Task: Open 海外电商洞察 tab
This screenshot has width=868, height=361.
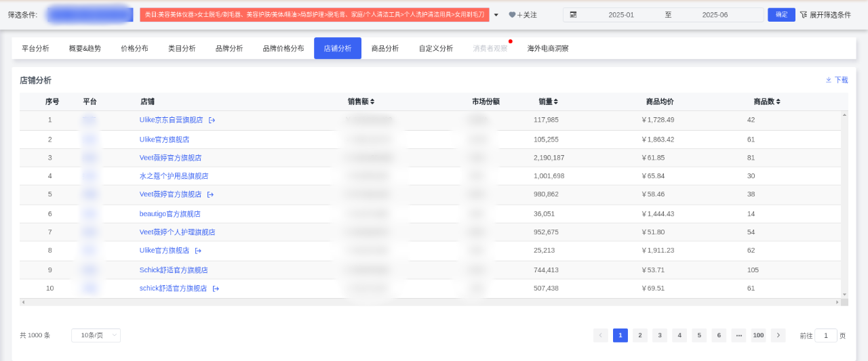Action: pyautogui.click(x=548, y=49)
